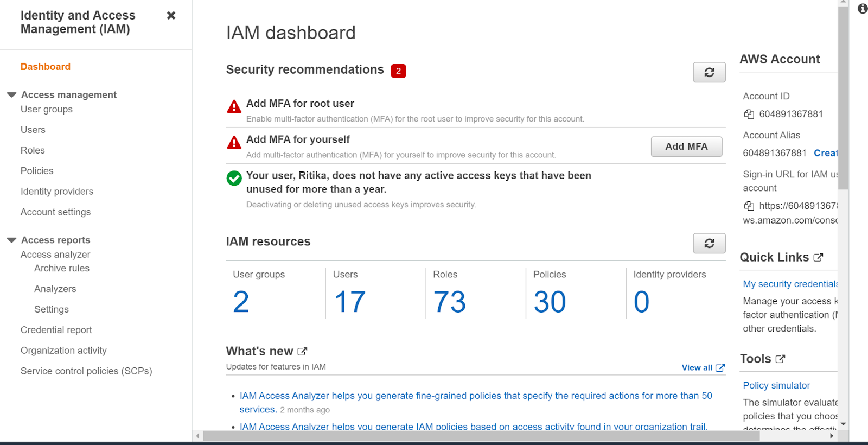Open My security credentials link
This screenshot has width=868, height=445.
click(x=790, y=284)
